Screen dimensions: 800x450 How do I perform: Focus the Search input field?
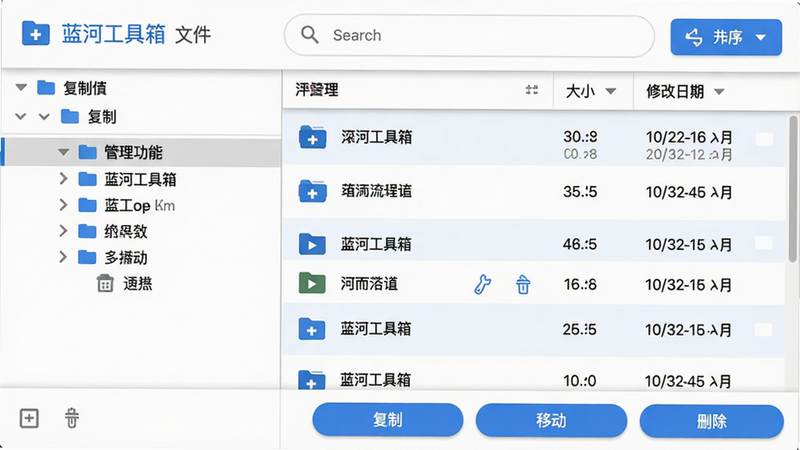[469, 36]
